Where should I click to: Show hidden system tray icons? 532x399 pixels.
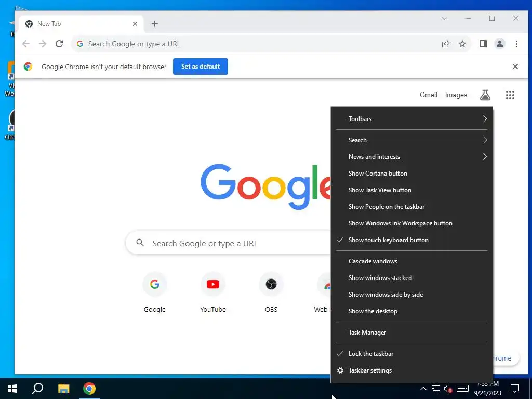click(423, 389)
